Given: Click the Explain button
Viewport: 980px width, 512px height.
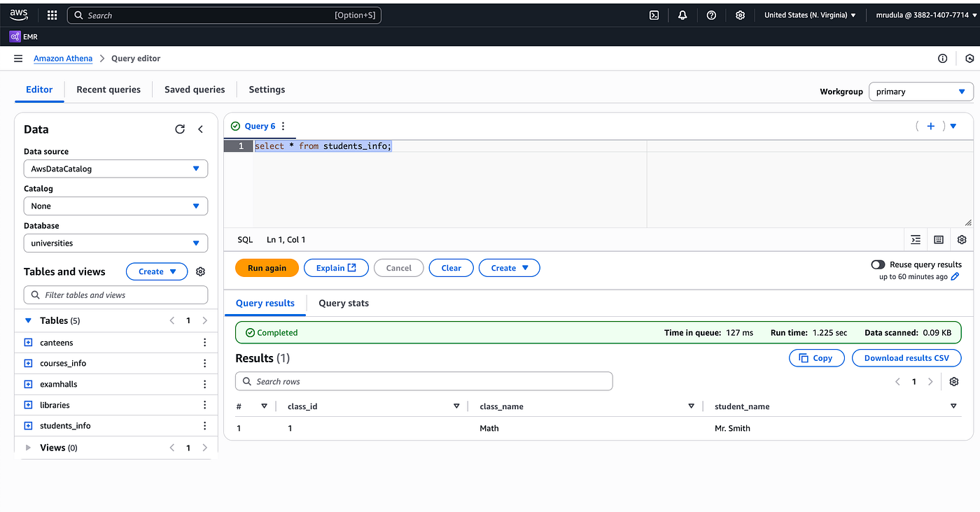Looking at the screenshot, I should [336, 268].
